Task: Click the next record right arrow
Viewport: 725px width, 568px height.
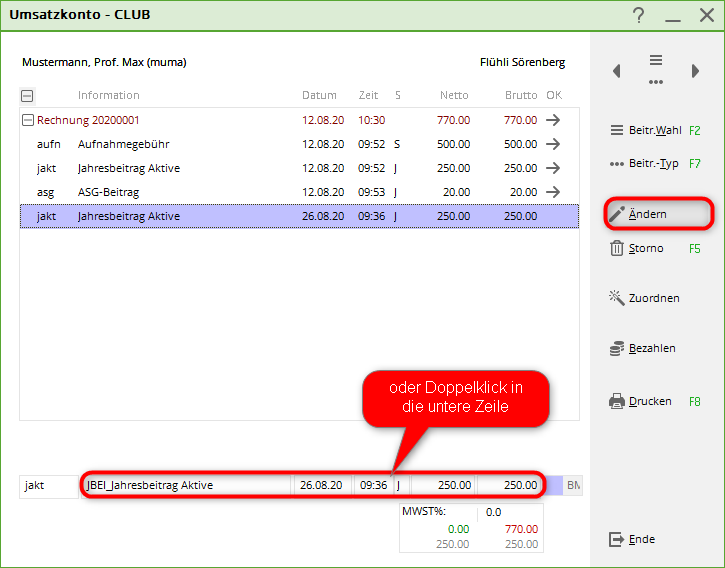Action: (695, 71)
